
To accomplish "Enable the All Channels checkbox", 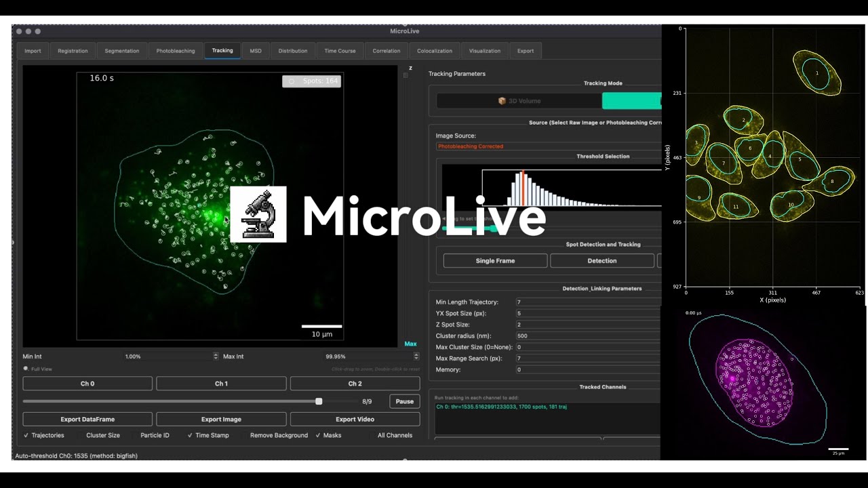I will tap(391, 435).
